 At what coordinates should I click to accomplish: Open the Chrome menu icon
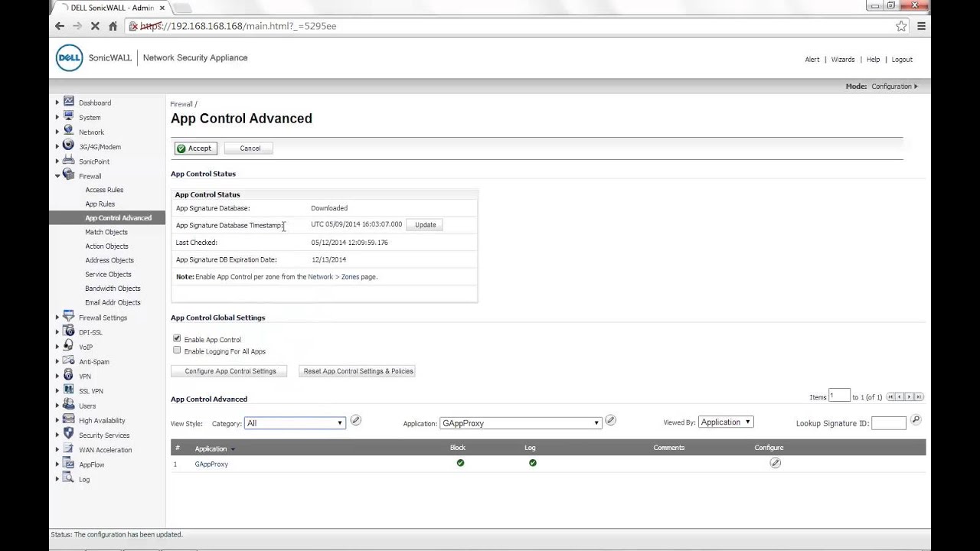click(922, 26)
